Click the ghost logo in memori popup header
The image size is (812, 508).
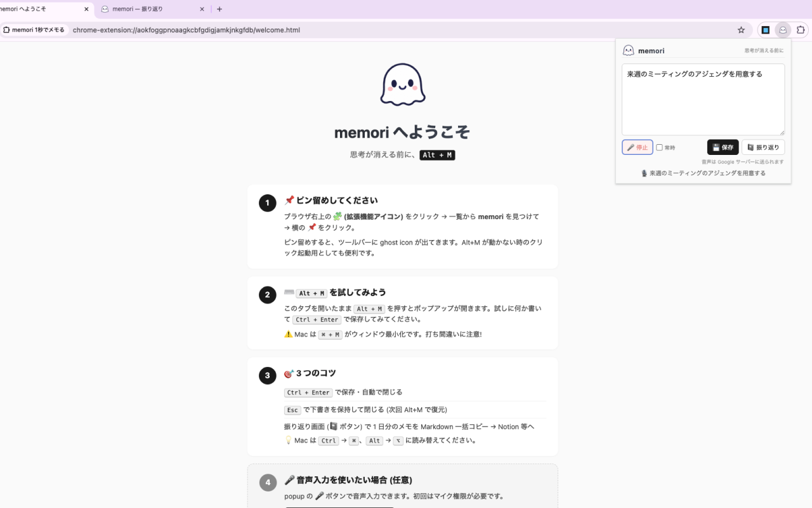point(629,50)
